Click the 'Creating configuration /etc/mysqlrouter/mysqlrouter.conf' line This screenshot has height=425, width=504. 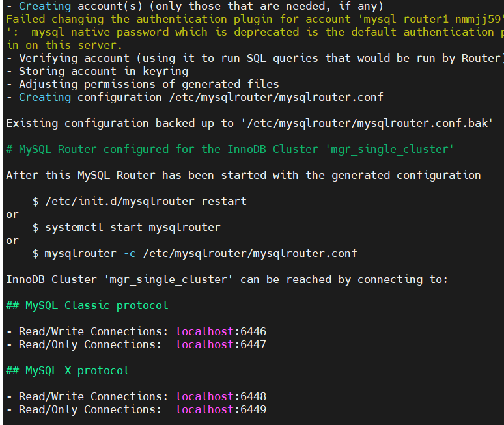pyautogui.click(x=195, y=98)
